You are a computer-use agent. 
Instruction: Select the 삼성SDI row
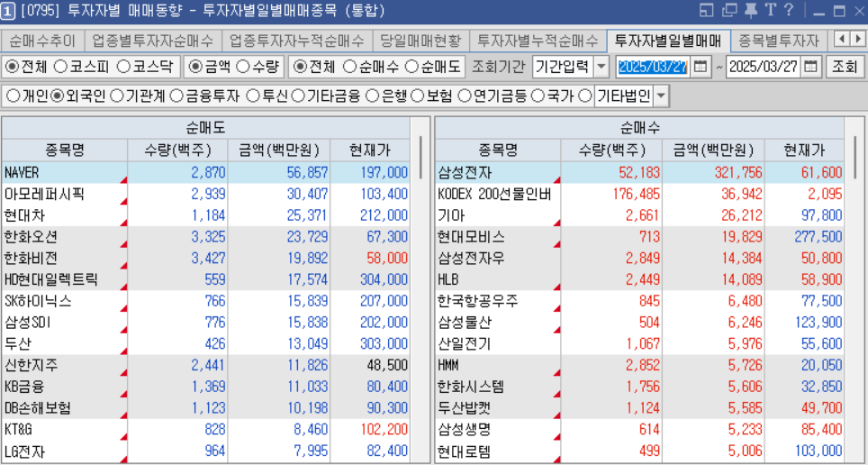(205, 323)
